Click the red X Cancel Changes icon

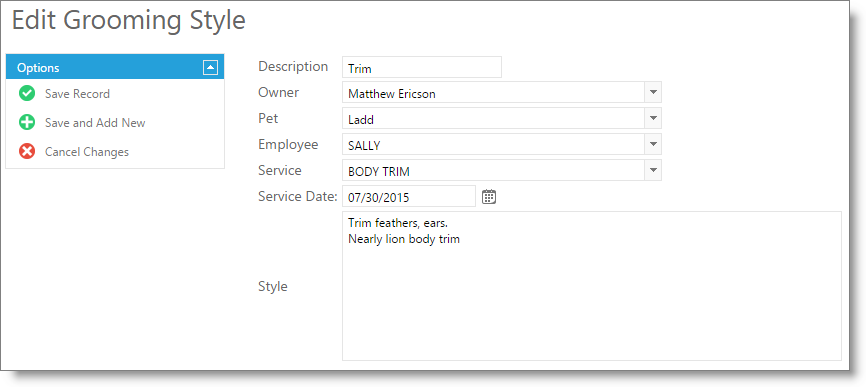[27, 151]
